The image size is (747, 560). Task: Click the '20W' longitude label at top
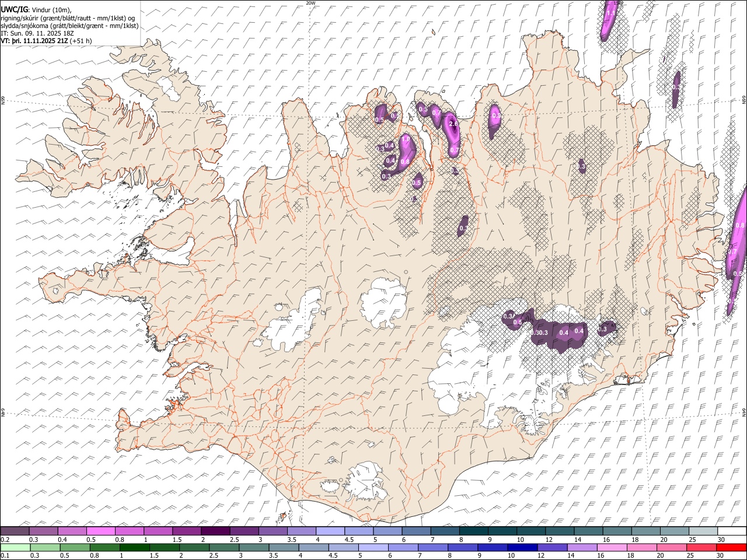pyautogui.click(x=310, y=3)
